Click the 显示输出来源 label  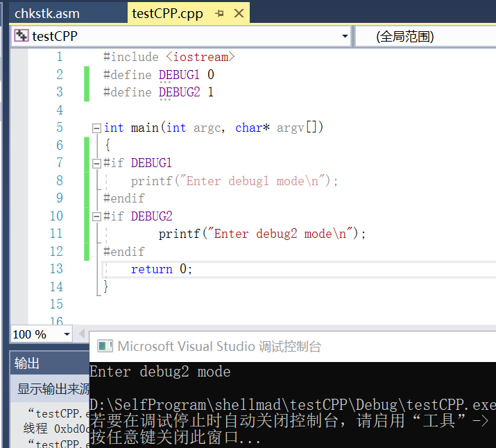click(53, 389)
